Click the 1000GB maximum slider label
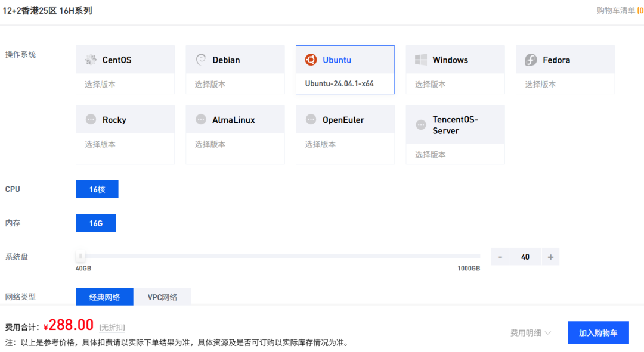Screen dimensions: 644x352 tap(469, 268)
